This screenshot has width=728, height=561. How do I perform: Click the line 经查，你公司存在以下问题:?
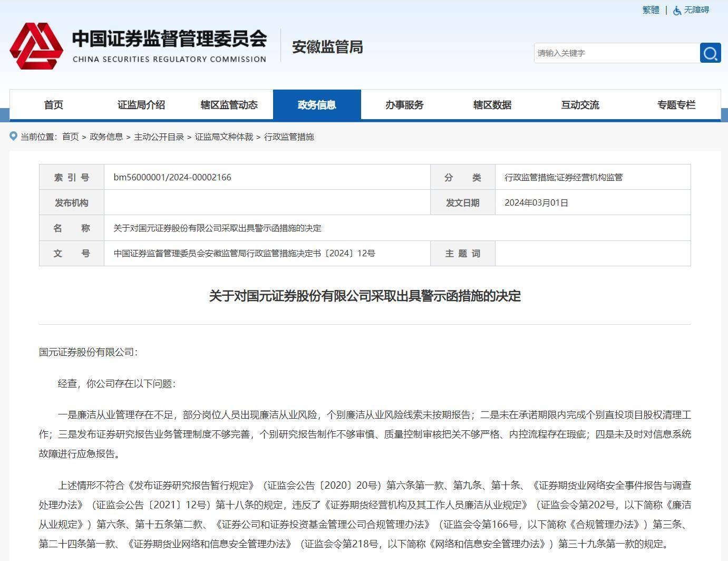117,383
